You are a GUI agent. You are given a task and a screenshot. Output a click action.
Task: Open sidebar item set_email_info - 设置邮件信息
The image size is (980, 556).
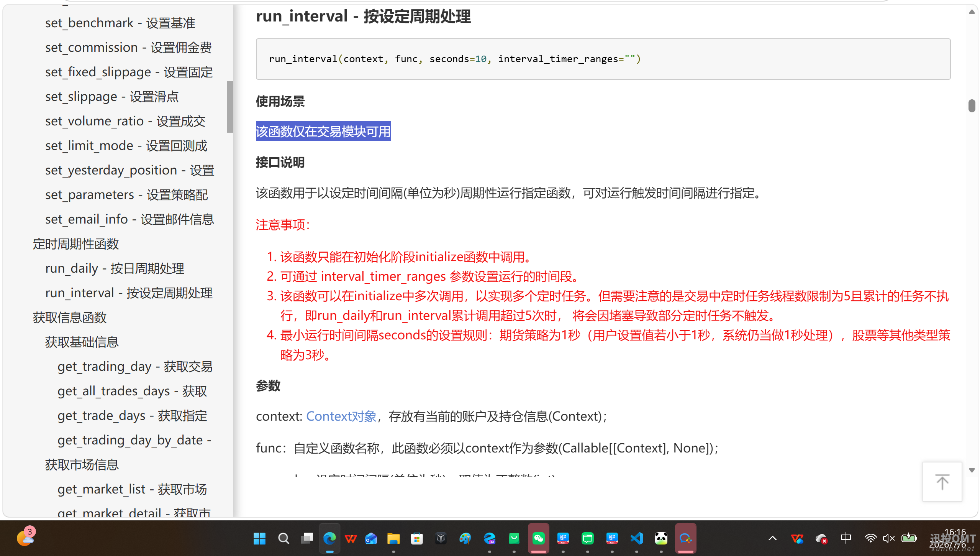[x=129, y=219]
